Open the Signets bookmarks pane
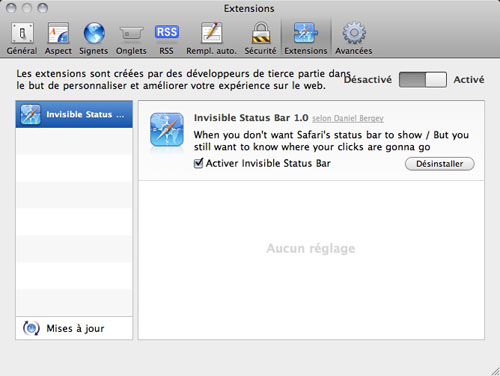The height and width of the screenshot is (376, 500). (x=94, y=38)
